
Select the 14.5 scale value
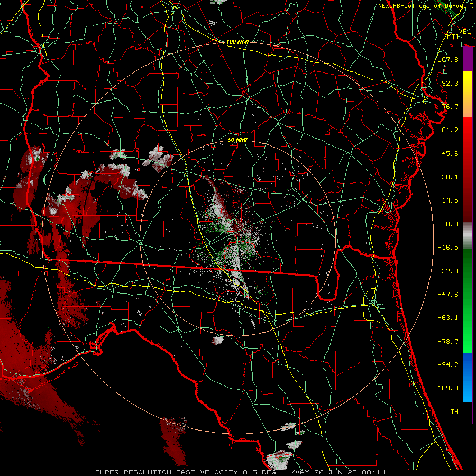point(450,200)
